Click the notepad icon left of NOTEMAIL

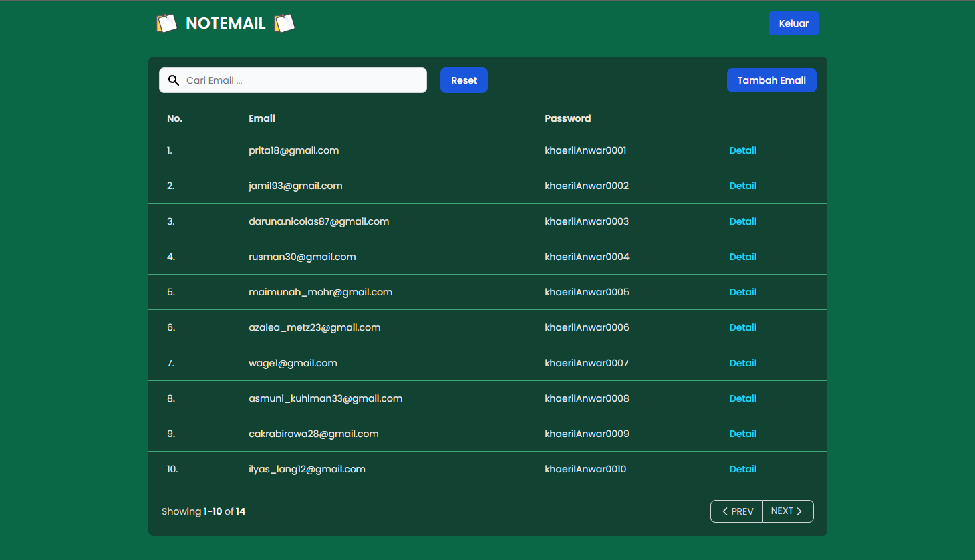point(166,23)
